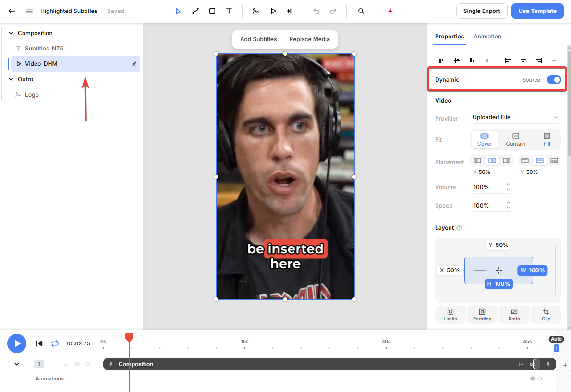571x392 pixels.
Task: Open the Layout help question icon
Action: click(459, 228)
